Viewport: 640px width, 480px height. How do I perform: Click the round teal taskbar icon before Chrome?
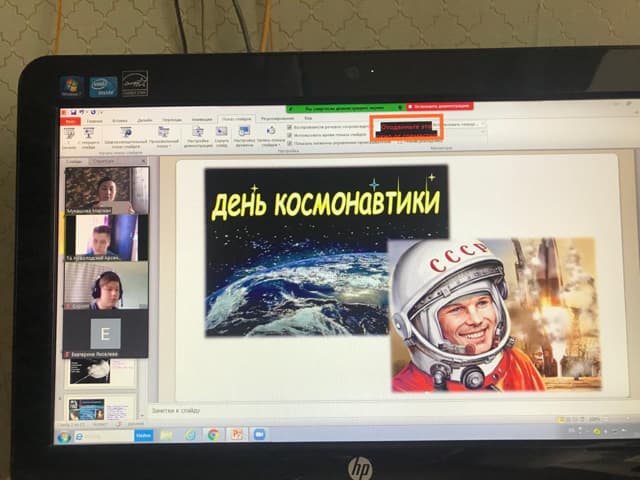tap(190, 435)
